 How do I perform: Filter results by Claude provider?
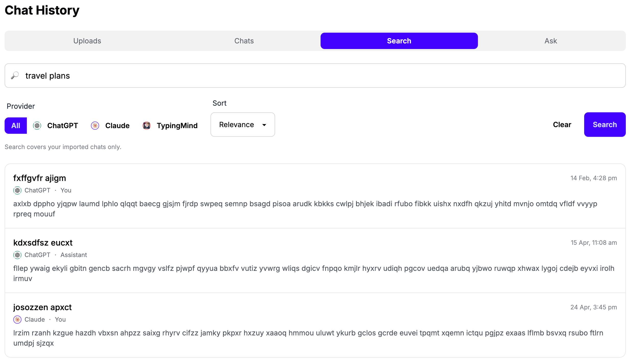click(117, 126)
